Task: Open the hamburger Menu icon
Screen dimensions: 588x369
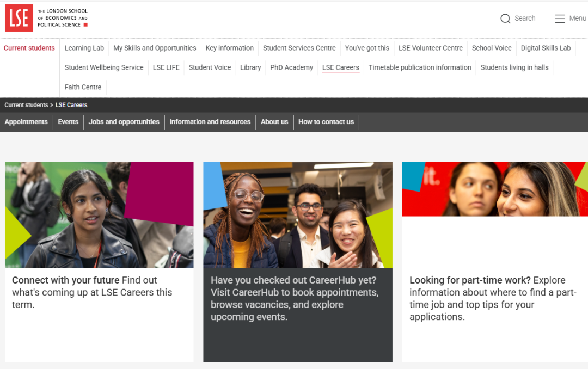Action: click(560, 19)
